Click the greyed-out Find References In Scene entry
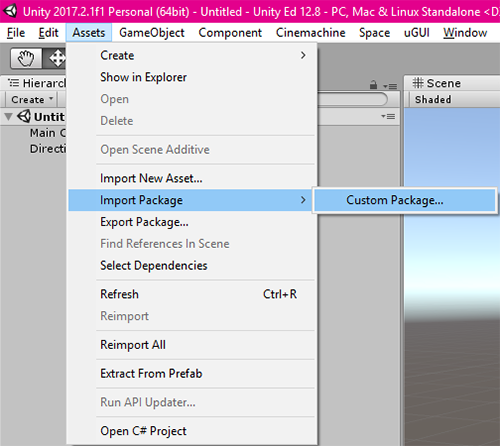This screenshot has width=500, height=446. 192,244
